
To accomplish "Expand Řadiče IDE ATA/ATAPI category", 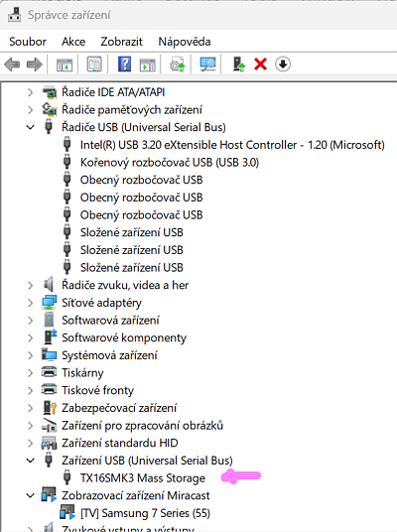I will tap(30, 92).
